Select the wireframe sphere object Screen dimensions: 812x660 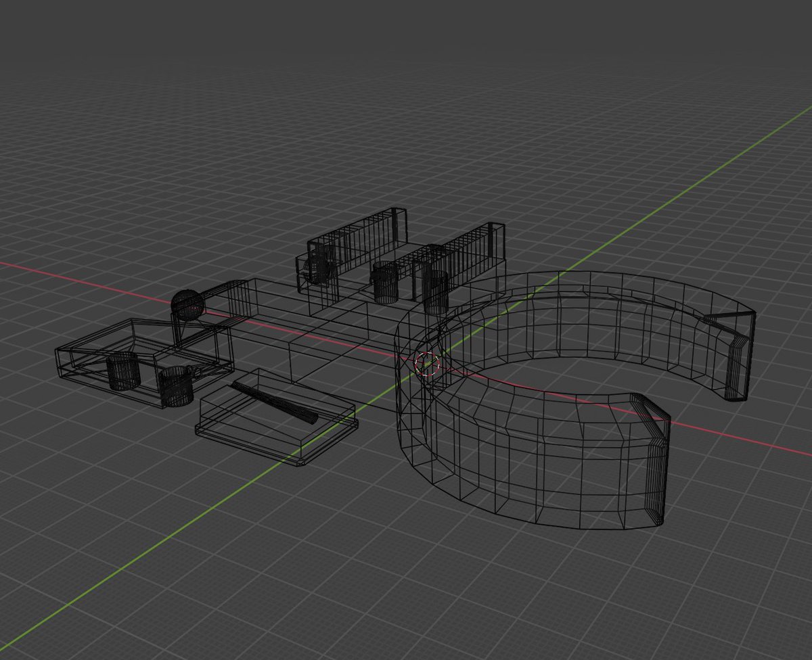[x=187, y=305]
